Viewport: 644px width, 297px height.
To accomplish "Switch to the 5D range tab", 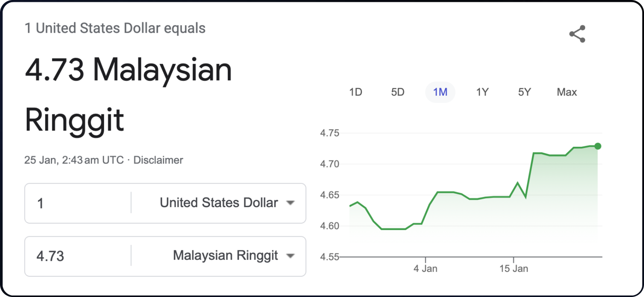I will (398, 92).
